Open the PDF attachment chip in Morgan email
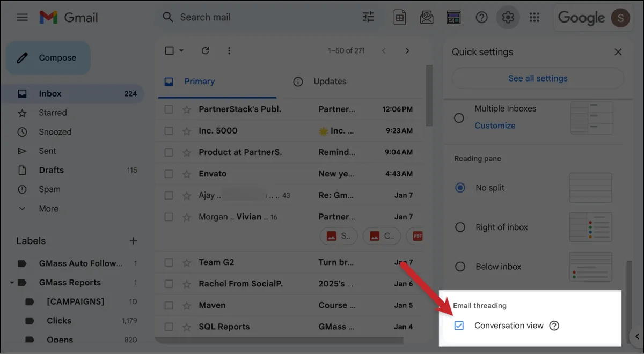The image size is (644, 354). [x=414, y=236]
